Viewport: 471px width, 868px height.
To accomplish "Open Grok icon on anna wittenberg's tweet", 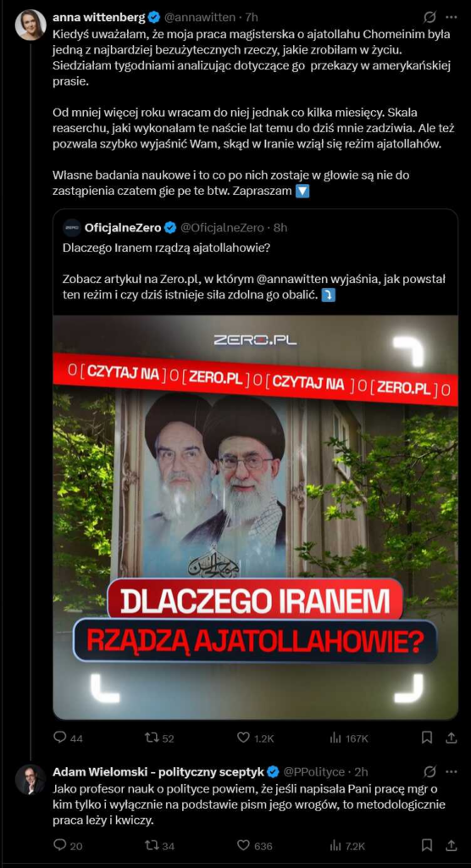I will tap(429, 18).
